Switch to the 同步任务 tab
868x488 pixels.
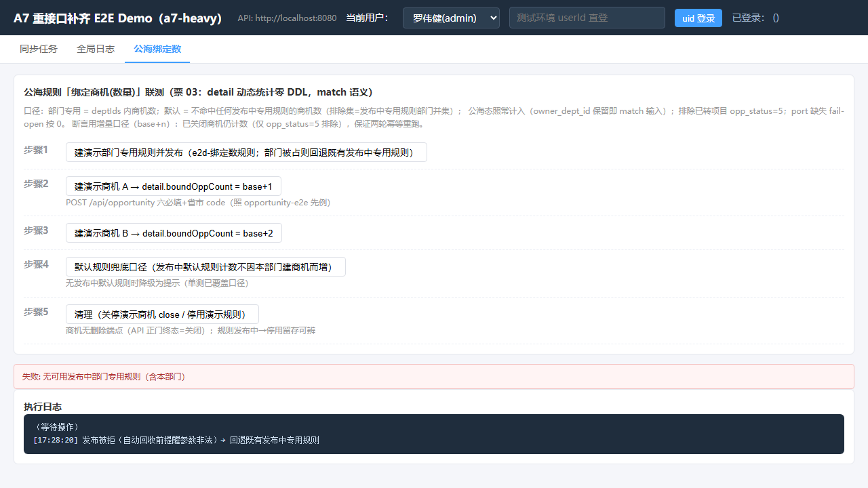click(x=39, y=49)
